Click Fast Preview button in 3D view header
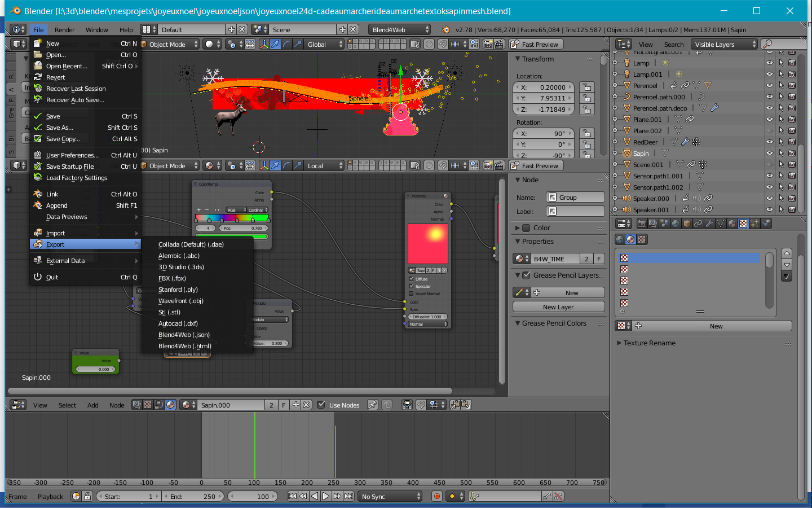812x508 pixels. (x=536, y=44)
